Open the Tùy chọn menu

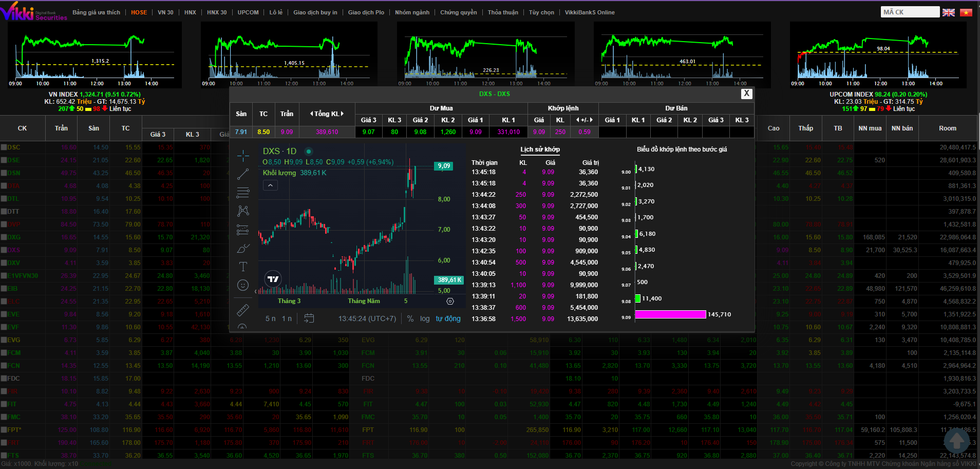(541, 12)
